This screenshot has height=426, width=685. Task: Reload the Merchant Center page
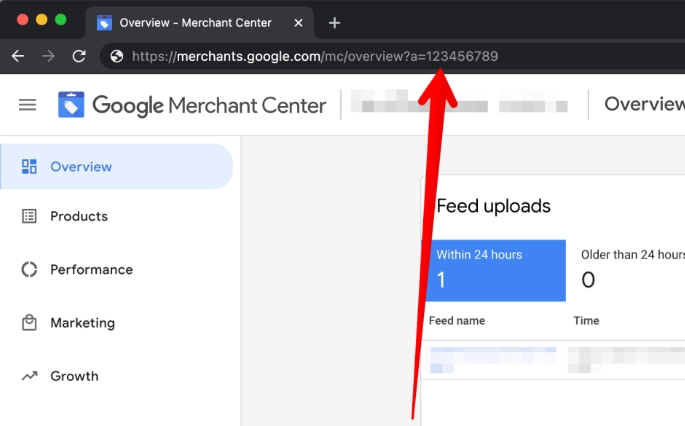click(x=79, y=56)
